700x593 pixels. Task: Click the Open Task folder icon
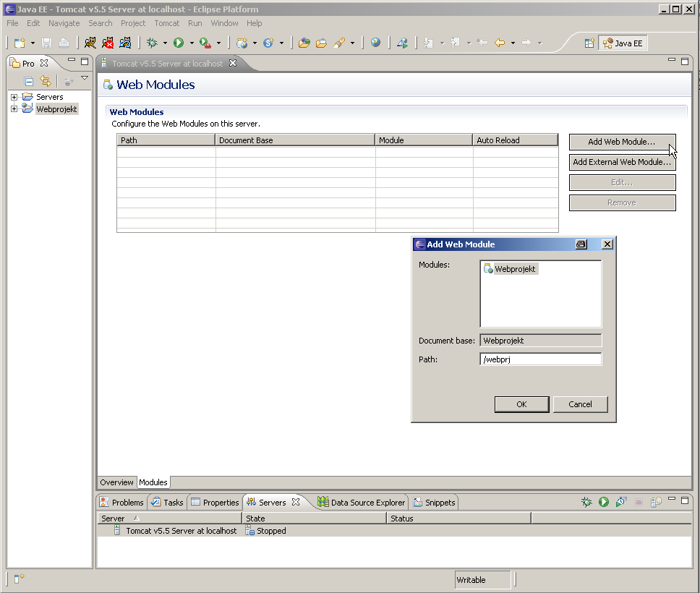pyautogui.click(x=321, y=43)
